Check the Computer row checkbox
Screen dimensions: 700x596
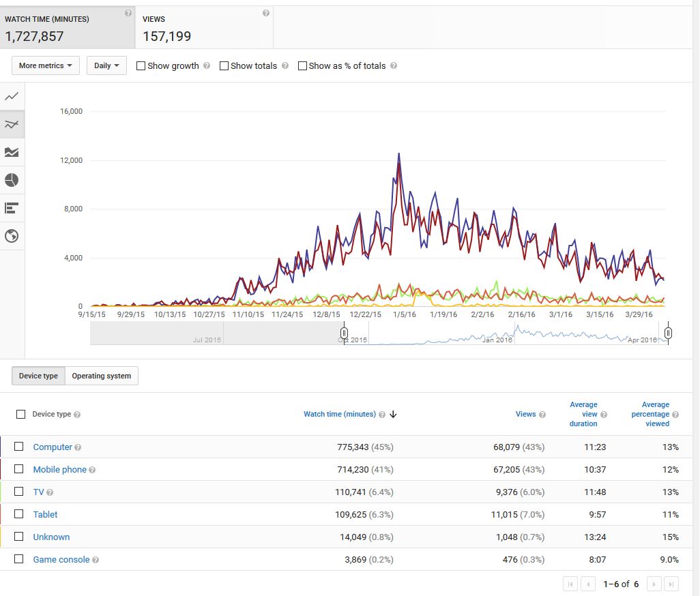tap(19, 447)
